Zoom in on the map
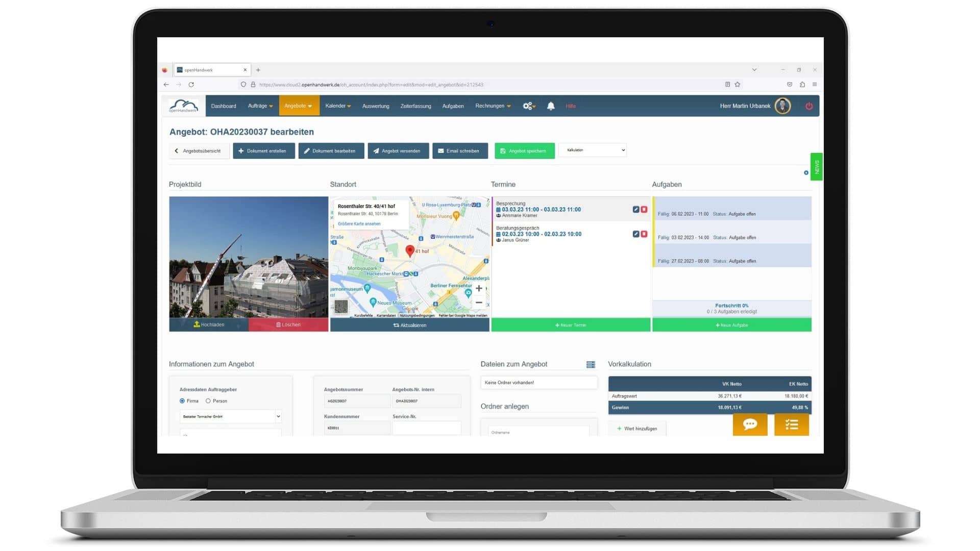This screenshot has height=551, width=980. point(479,289)
